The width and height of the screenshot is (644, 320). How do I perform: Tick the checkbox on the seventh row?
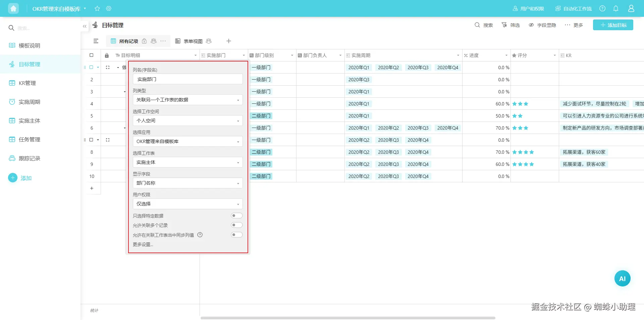coord(91,140)
